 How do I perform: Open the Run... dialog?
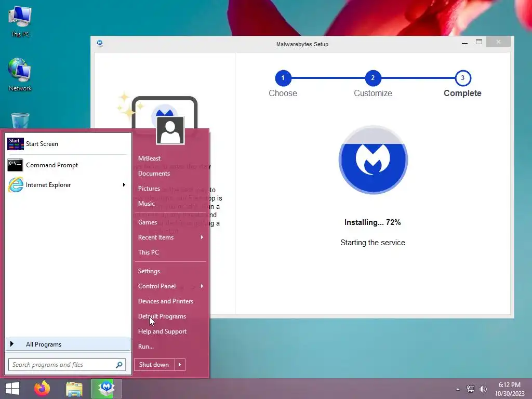click(146, 347)
